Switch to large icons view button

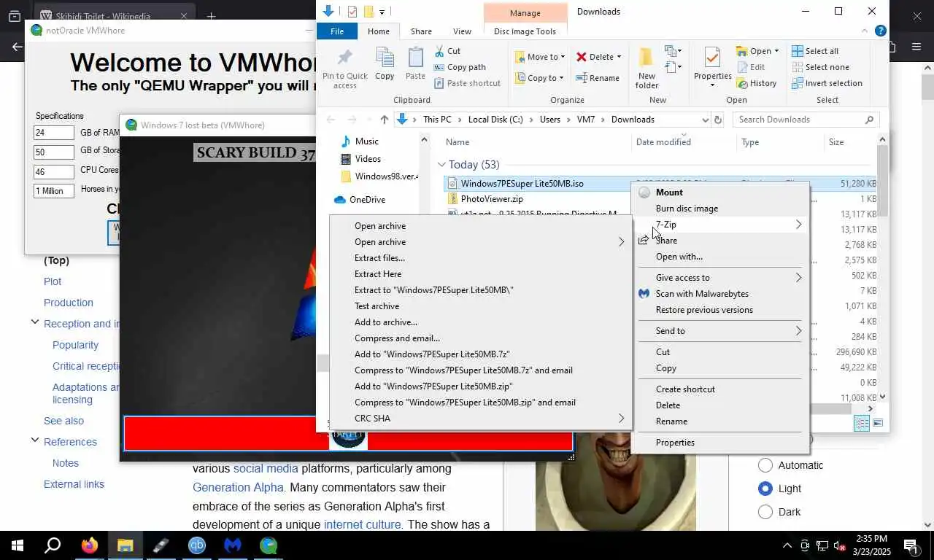pos(878,423)
